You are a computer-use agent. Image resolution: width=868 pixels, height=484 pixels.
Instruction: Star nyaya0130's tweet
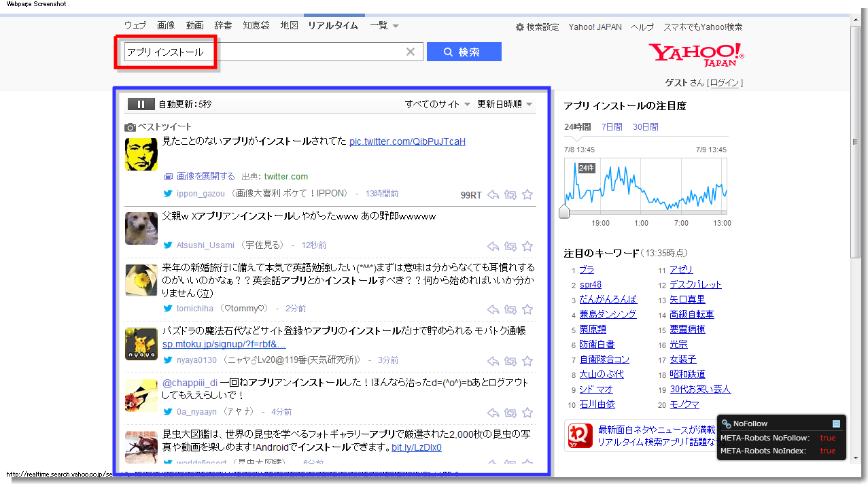coord(527,361)
